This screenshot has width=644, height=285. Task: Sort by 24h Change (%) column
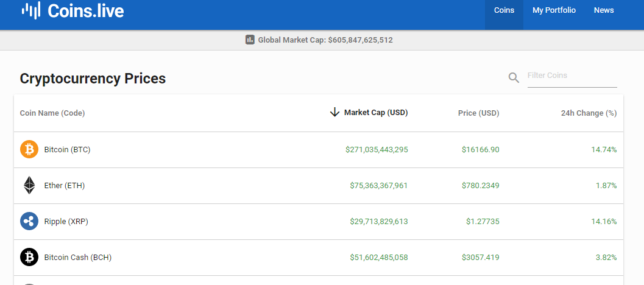pyautogui.click(x=589, y=113)
